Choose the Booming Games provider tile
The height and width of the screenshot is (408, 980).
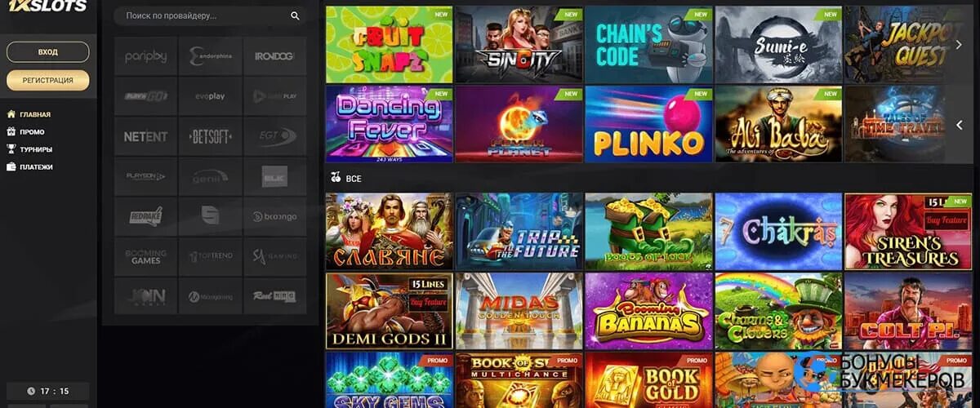pos(145,256)
